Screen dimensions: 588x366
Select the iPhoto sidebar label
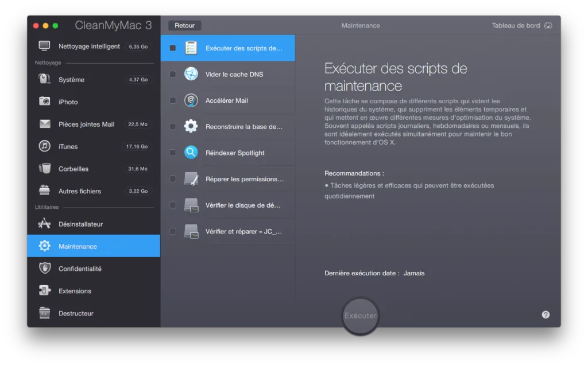click(68, 102)
